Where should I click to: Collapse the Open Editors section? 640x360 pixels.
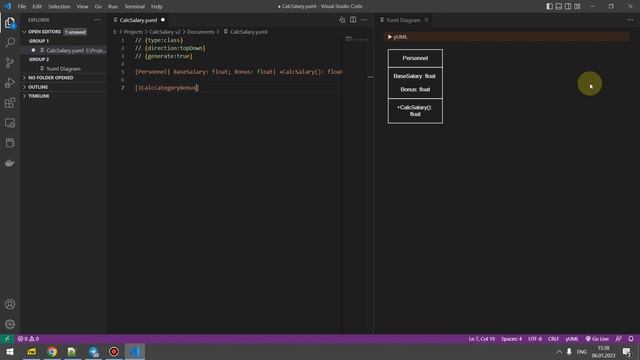point(64,31)
